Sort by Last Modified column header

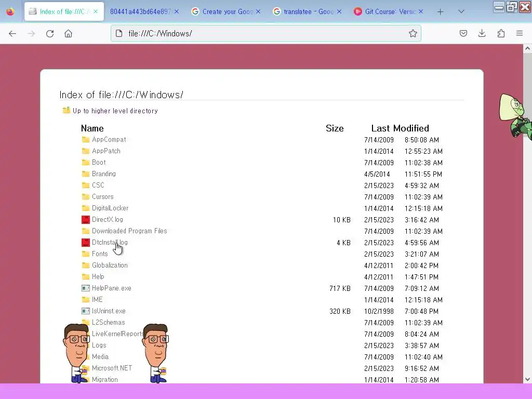pyautogui.click(x=400, y=128)
